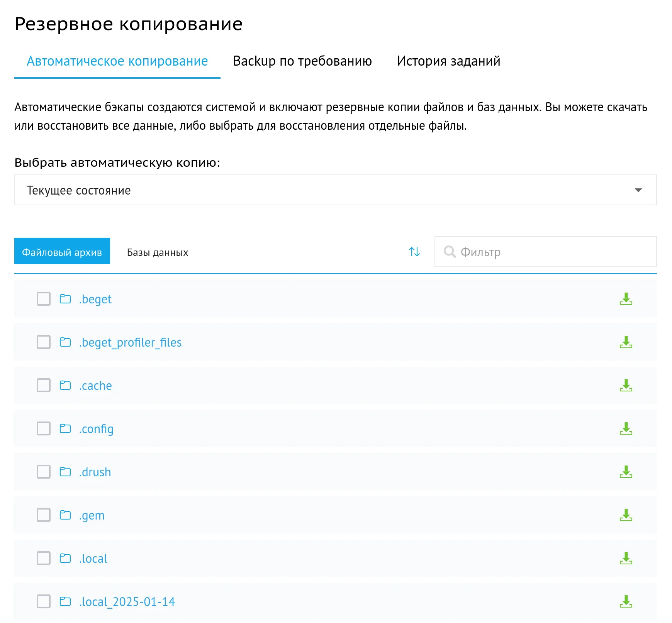This screenshot has height=623, width=672.
Task: Click the folder icon next to .gem
Action: click(66, 515)
